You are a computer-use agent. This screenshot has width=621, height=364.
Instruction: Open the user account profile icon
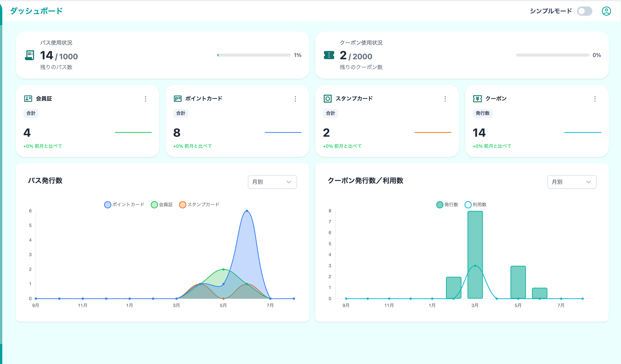pyautogui.click(x=606, y=11)
